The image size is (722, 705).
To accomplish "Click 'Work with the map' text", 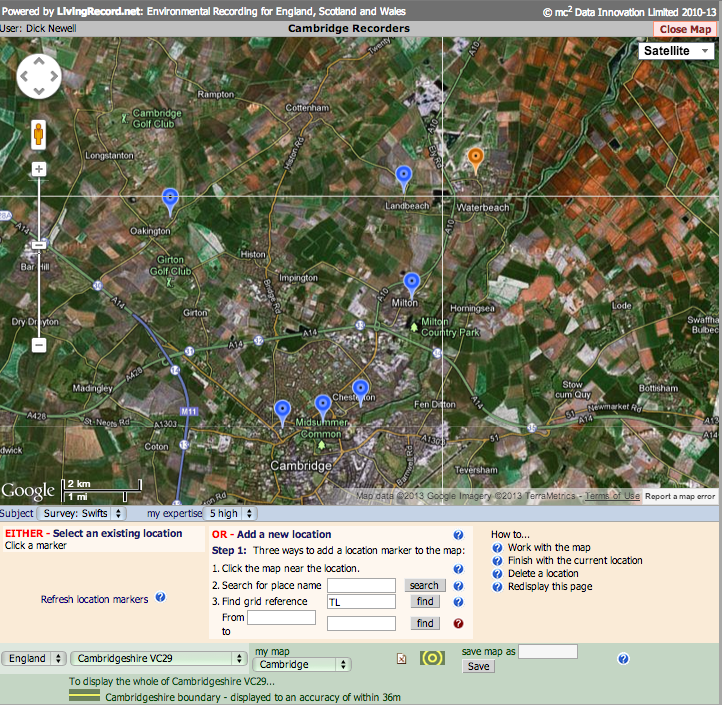I will [549, 548].
